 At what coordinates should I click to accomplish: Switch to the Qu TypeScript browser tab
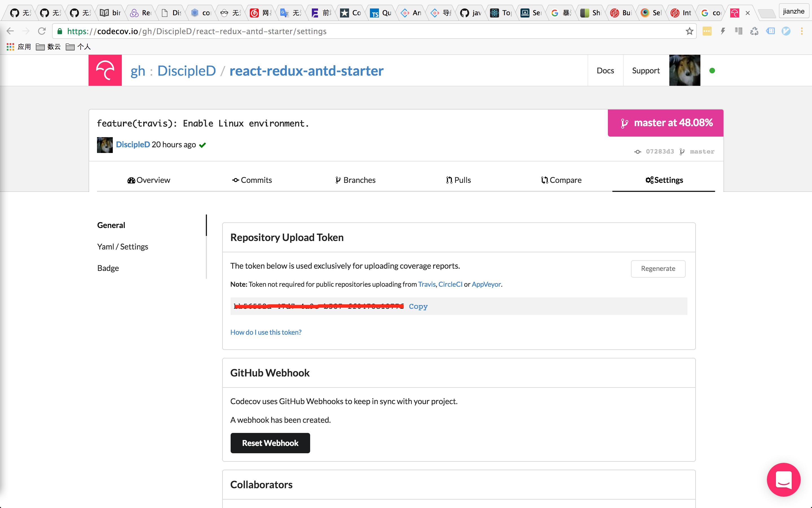[x=381, y=13]
